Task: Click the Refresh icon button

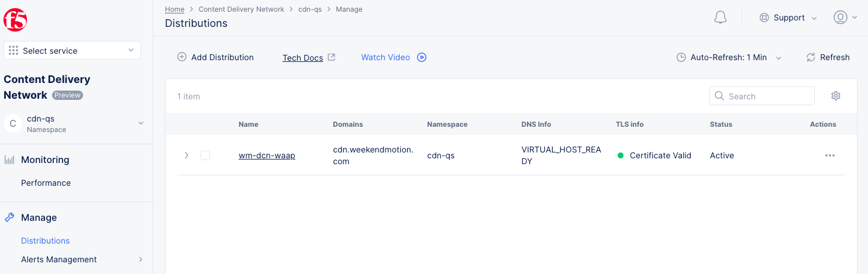Action: click(811, 57)
